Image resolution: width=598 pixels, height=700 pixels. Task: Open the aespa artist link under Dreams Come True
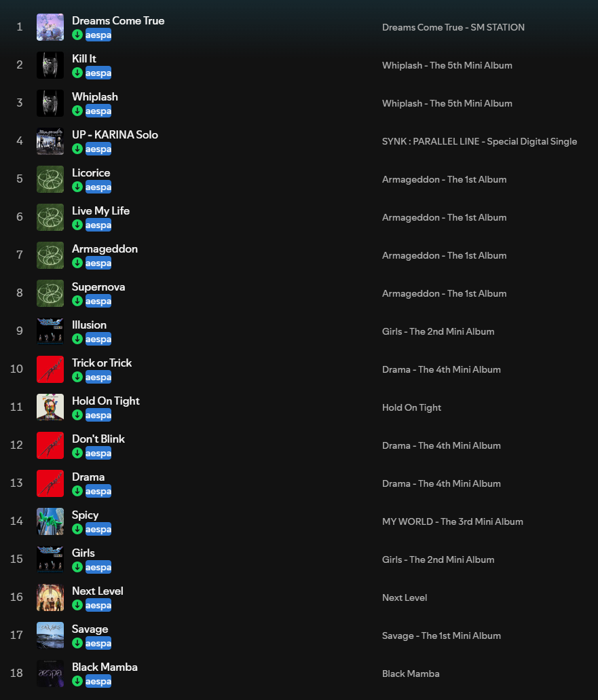[98, 35]
